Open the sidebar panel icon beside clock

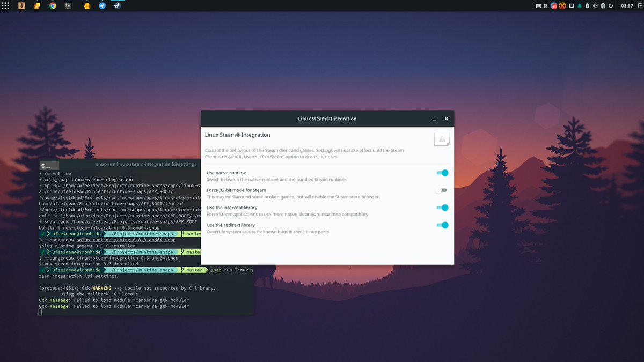(x=639, y=5)
